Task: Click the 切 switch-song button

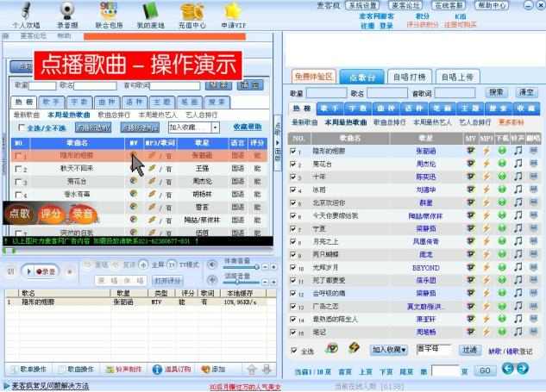Action: pos(11,271)
